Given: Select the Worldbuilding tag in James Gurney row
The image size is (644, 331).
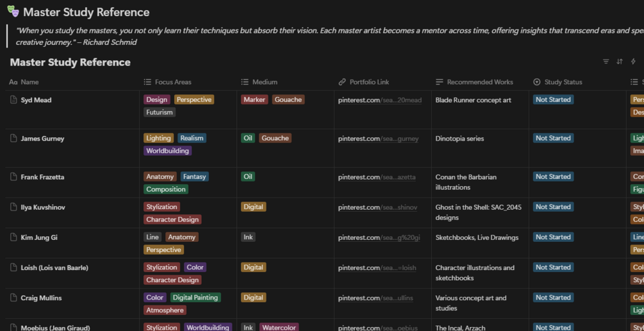Looking at the screenshot, I should (168, 151).
